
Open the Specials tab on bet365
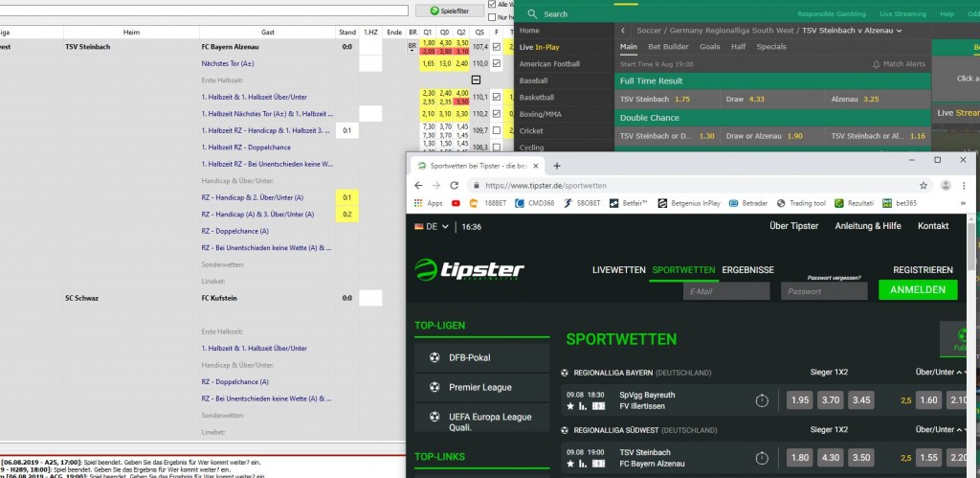click(771, 47)
